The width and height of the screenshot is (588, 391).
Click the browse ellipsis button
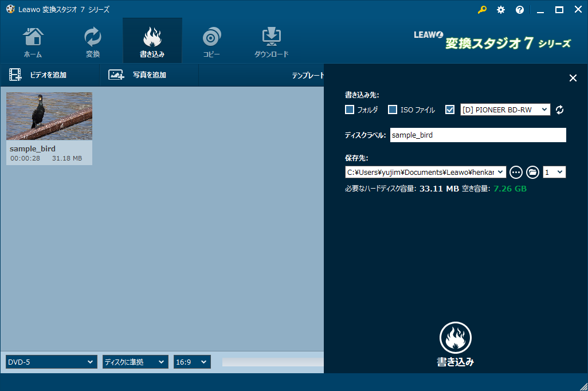(516, 172)
